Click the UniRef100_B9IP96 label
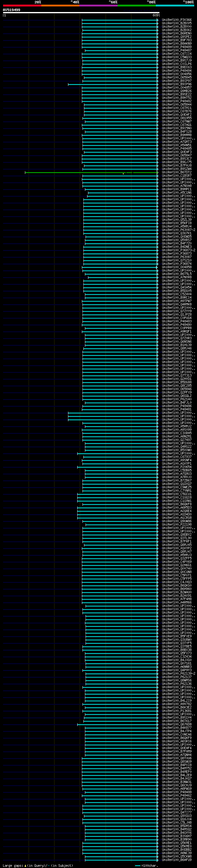This screenshot has height=868, width=197. pyautogui.click(x=176, y=84)
